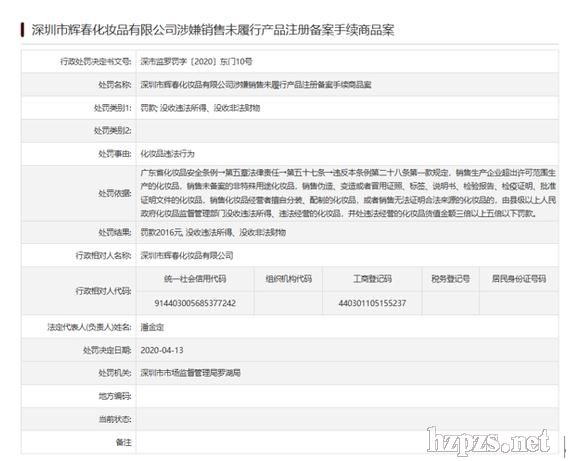Select the 行政处罚决定书文号 label
Screen dimensions: 577x461
coord(96,61)
